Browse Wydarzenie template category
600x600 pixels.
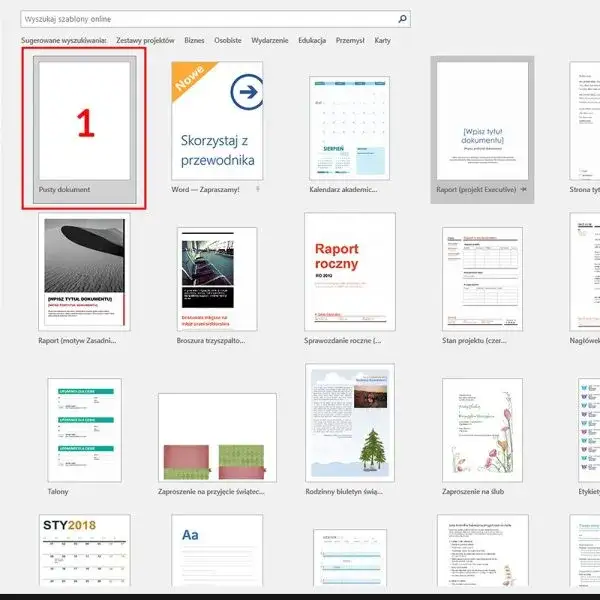coord(269,40)
